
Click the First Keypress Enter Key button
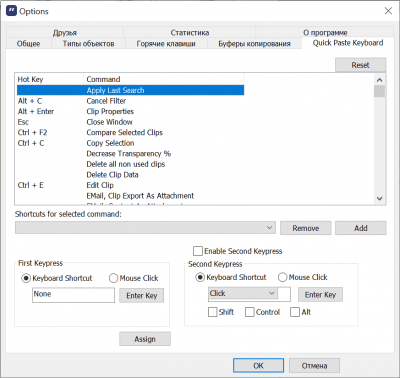pos(142,295)
